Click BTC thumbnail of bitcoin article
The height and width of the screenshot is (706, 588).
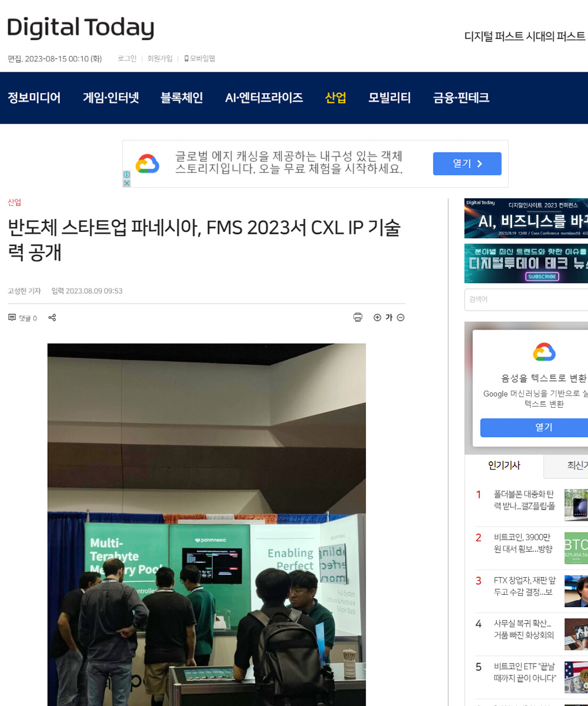pos(576,548)
